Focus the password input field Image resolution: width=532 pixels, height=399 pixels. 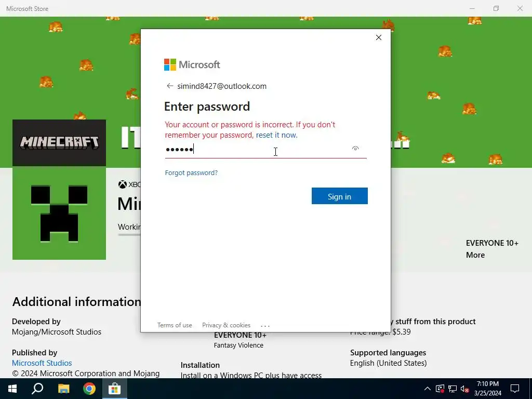point(265,149)
